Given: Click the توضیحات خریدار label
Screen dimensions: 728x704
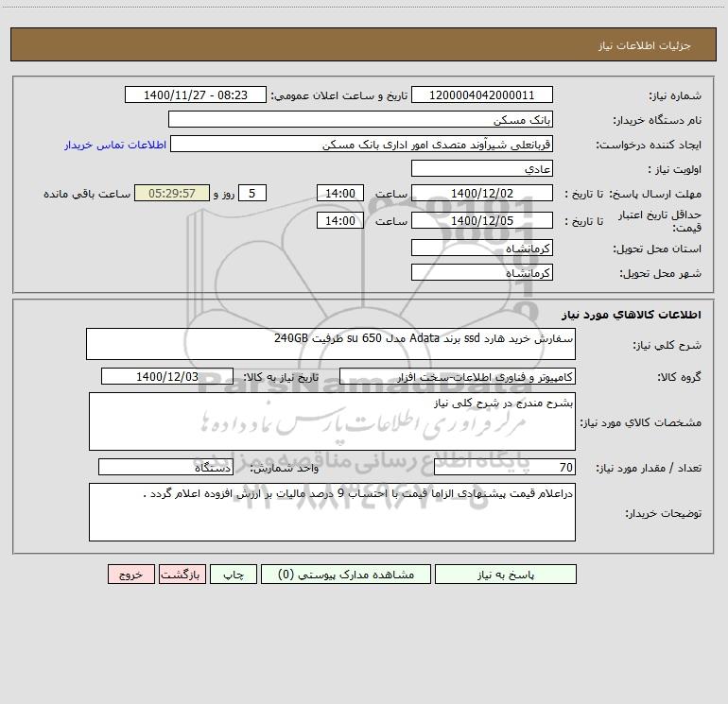Looking at the screenshot, I should (x=664, y=513).
